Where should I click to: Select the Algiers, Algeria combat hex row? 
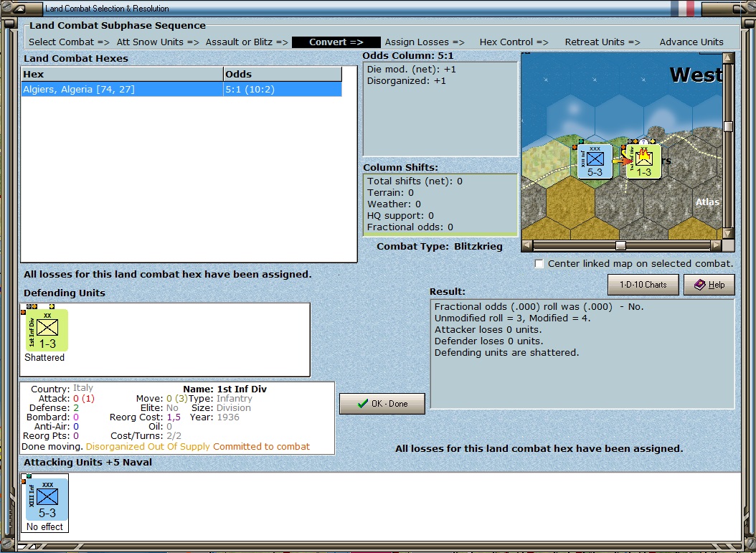(181, 89)
